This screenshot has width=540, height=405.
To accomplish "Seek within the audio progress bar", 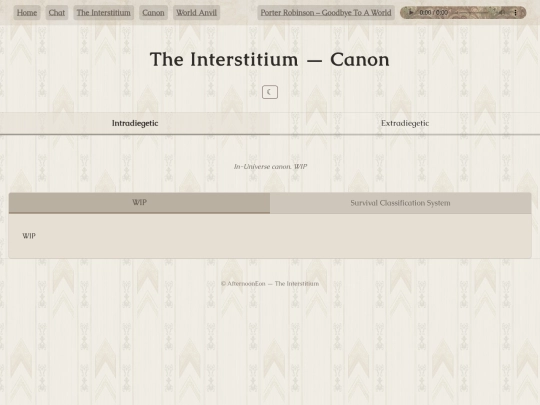I will [472, 13].
